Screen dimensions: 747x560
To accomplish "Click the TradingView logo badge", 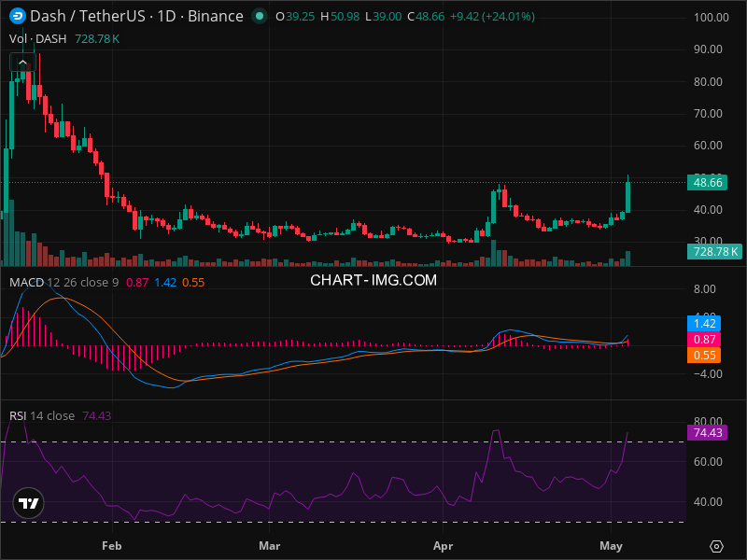I will pyautogui.click(x=29, y=503).
